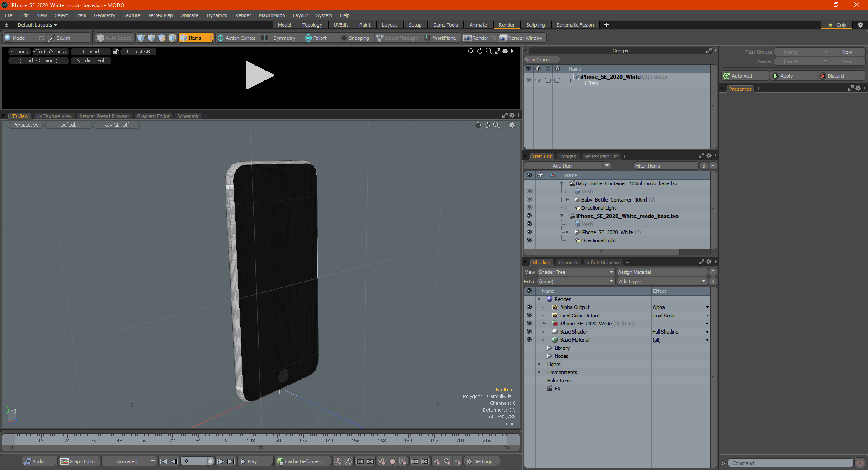Open 3D viewport settings gear
The height and width of the screenshot is (470, 868).
[512, 125]
